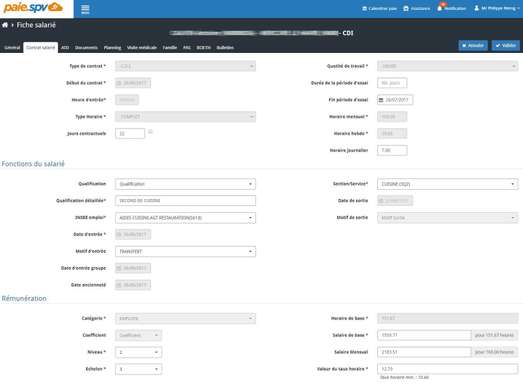The height and width of the screenshot is (384, 523).
Task: Click the Fonctions du salarié section heading
Action: [x=33, y=164]
